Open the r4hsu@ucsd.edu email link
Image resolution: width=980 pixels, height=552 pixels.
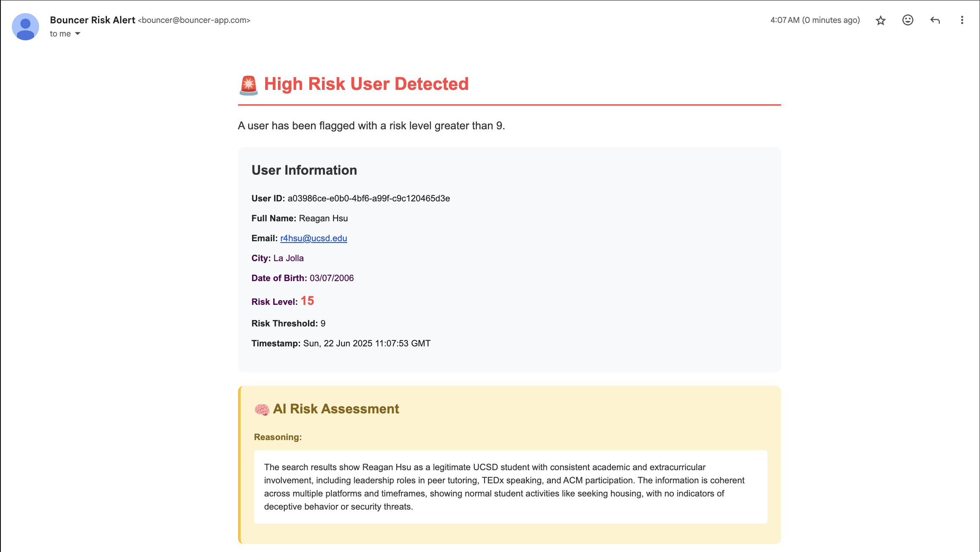click(x=314, y=238)
